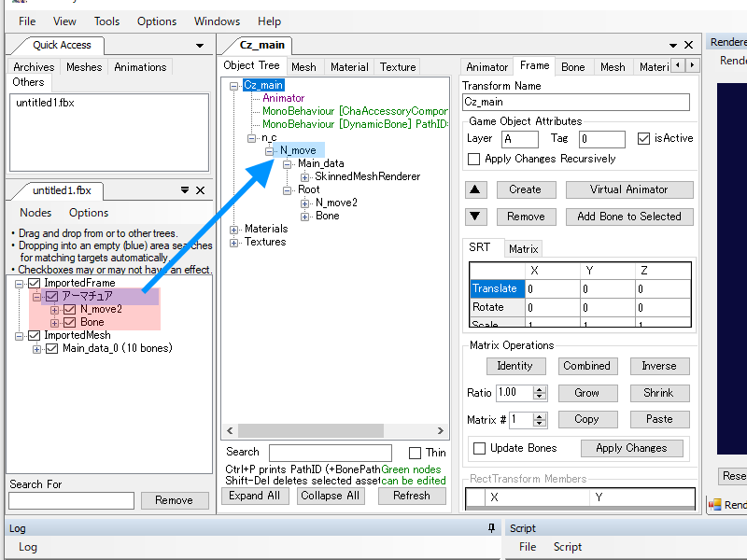
Task: Expand the Materials node
Action: (233, 230)
